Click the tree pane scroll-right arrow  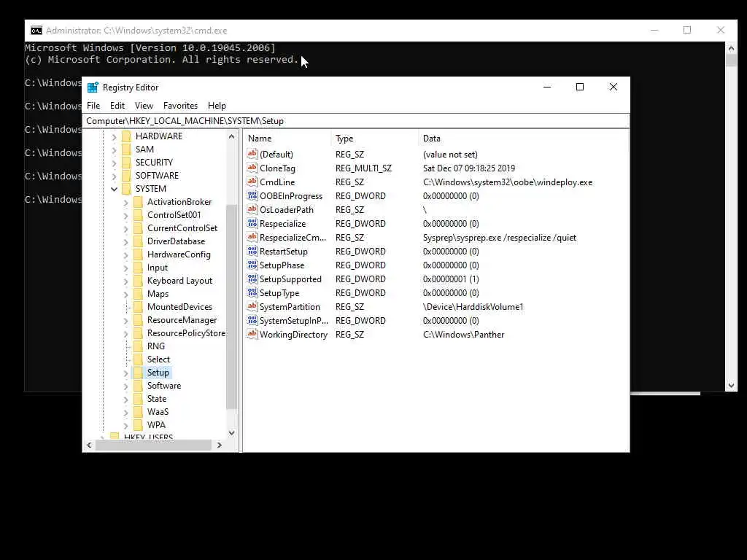219,445
